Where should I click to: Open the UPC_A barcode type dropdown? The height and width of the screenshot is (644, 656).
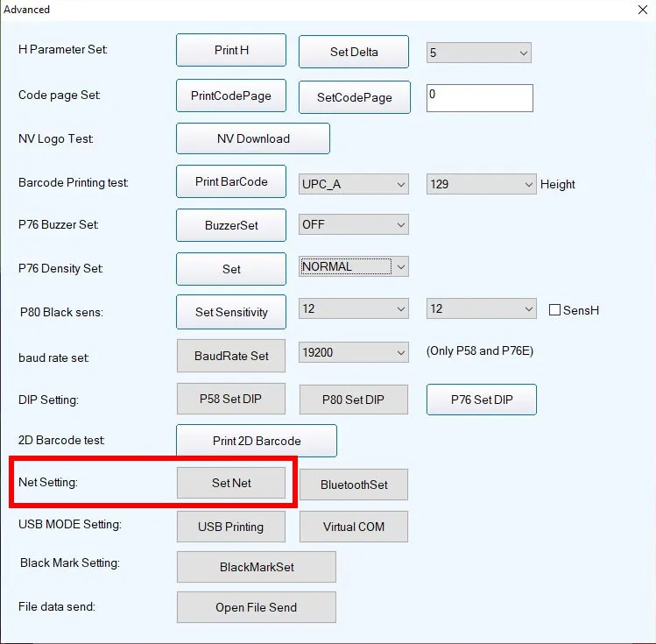[354, 184]
